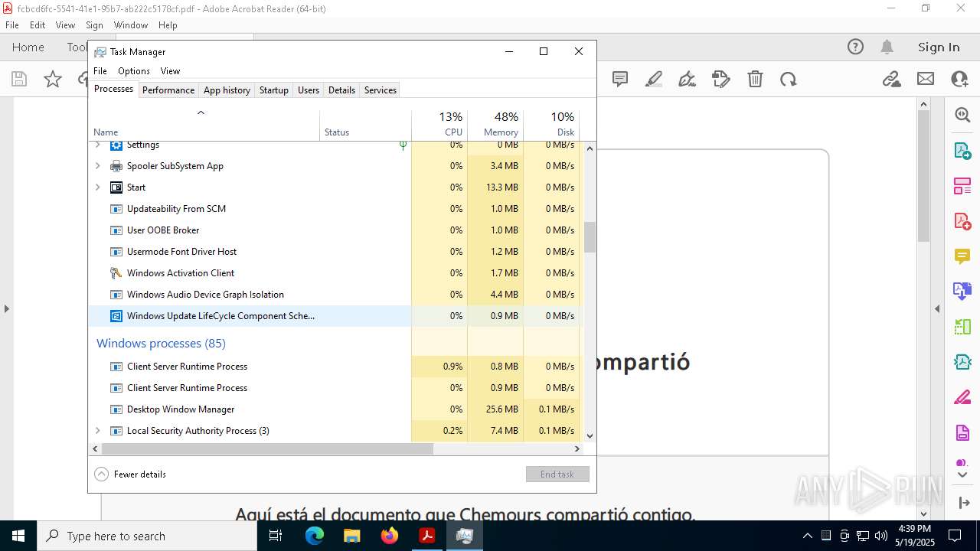Click Task Manager horizontal scrollbar thumb
Screen dimensions: 980x551
(x=267, y=449)
